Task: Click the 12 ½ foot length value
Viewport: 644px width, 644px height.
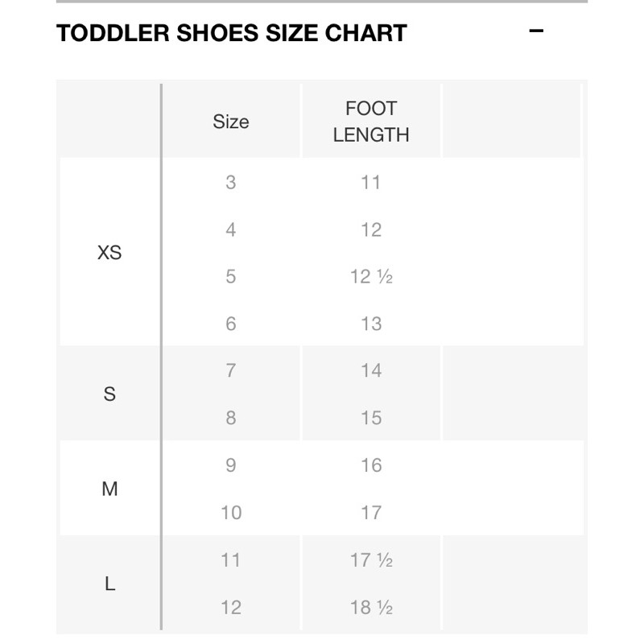Action: click(371, 277)
